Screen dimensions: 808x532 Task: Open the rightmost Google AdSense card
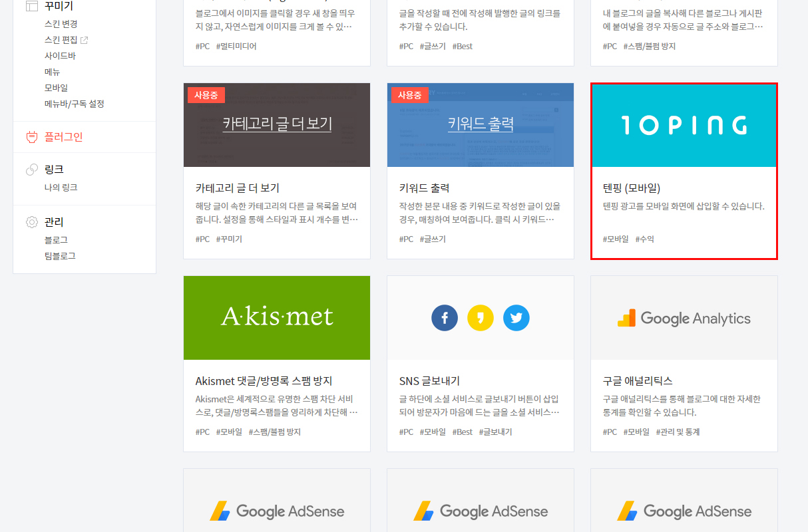684,500
